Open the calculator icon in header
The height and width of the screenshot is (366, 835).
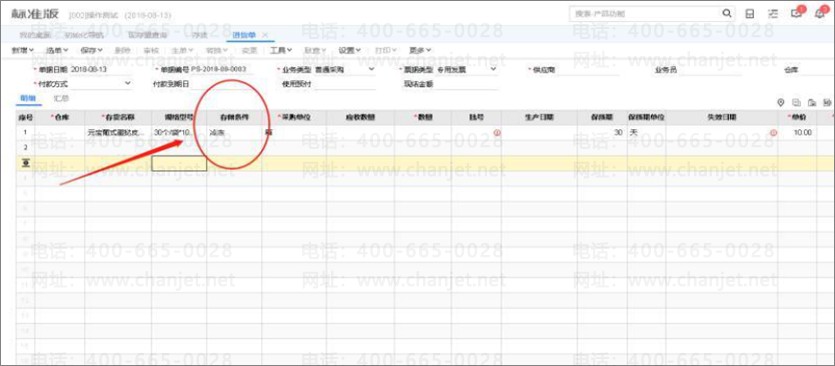(x=749, y=14)
